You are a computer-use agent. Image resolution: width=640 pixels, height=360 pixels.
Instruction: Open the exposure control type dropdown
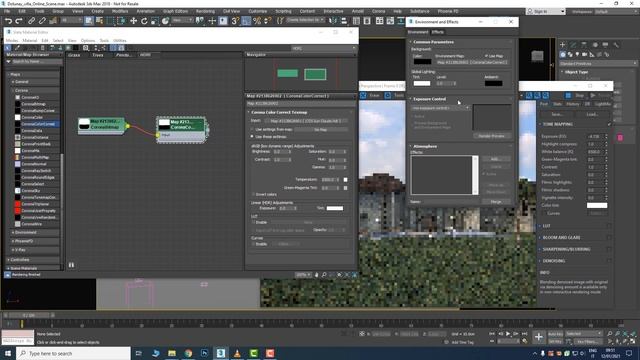tap(440, 108)
